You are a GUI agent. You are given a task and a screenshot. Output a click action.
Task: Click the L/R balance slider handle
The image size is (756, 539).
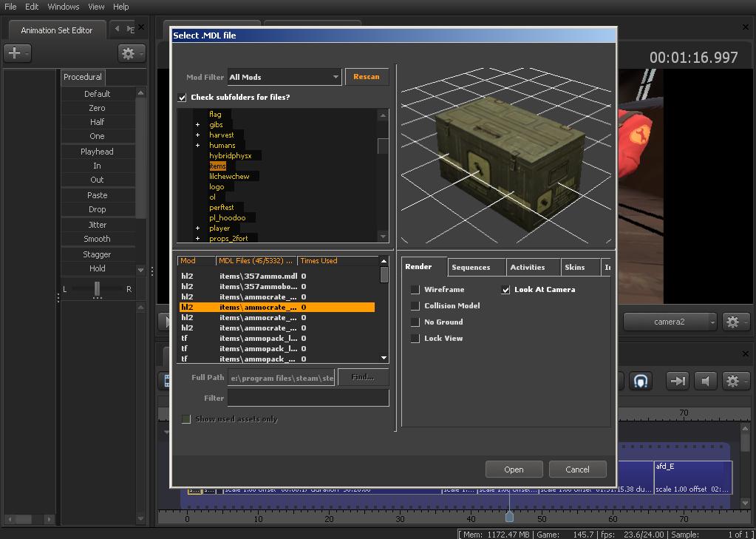tap(97, 288)
